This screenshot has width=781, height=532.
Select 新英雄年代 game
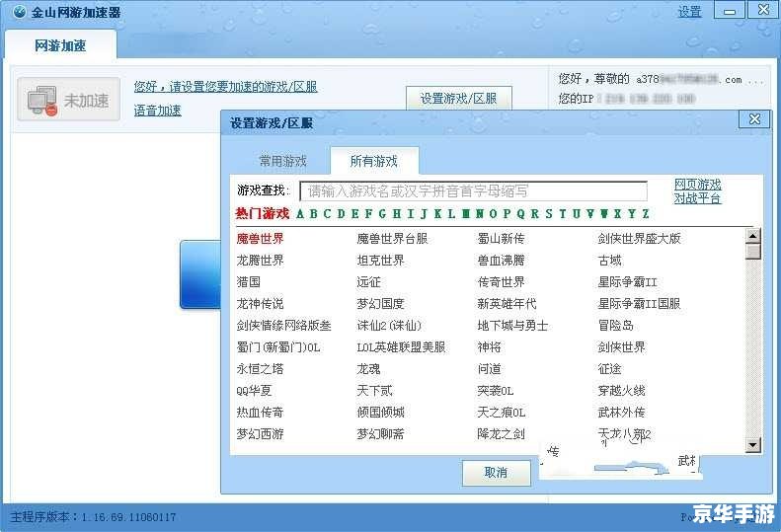507,303
